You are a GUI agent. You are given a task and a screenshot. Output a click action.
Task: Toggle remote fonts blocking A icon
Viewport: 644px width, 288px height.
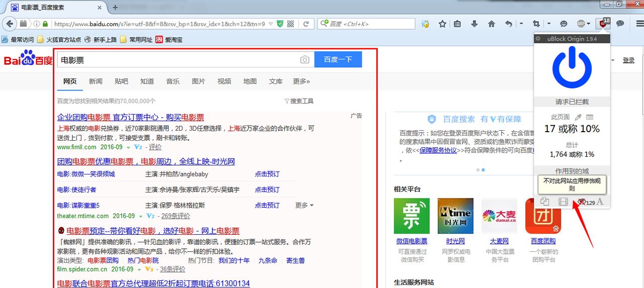600,202
